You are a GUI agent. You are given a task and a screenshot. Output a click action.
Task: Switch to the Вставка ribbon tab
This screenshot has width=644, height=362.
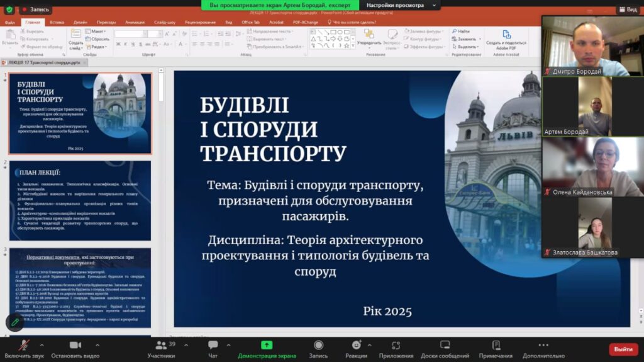(57, 22)
